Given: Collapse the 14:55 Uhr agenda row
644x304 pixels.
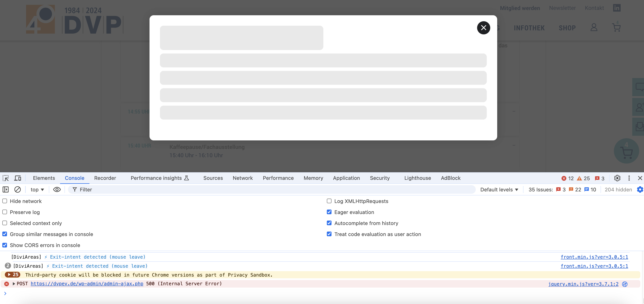Looking at the screenshot, I should point(514,111).
